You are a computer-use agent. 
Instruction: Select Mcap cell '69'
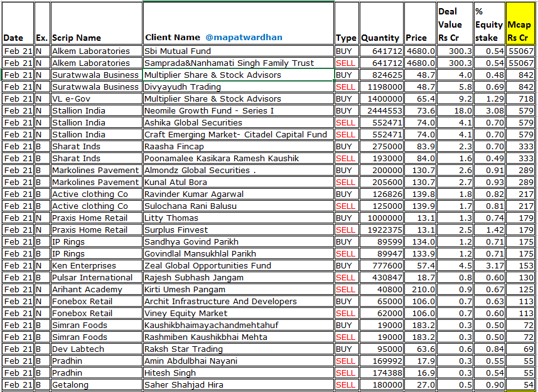click(x=520, y=349)
